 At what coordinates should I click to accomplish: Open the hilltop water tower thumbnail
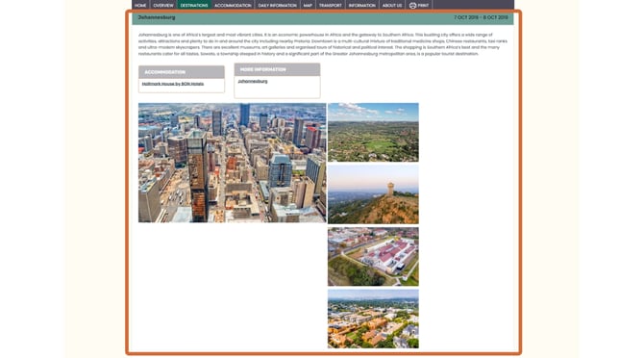[x=373, y=194]
